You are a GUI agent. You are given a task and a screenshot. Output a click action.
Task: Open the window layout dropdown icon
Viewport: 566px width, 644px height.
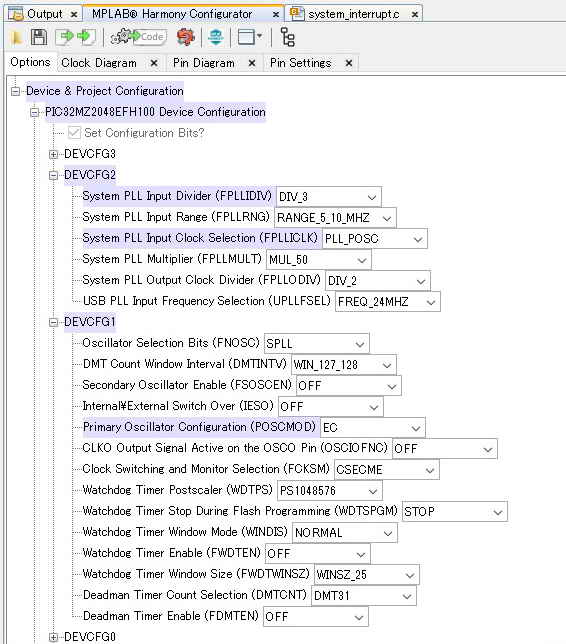point(250,37)
